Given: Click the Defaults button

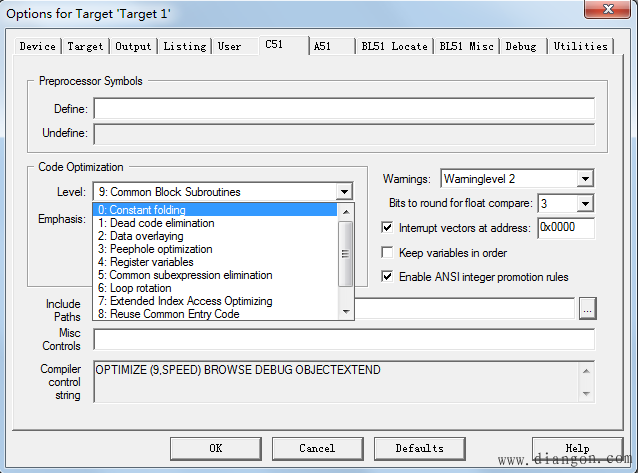Looking at the screenshot, I should tap(419, 448).
